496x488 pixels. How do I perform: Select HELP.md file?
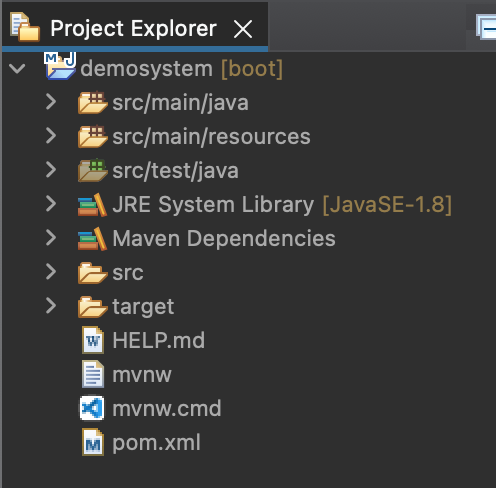coord(159,340)
